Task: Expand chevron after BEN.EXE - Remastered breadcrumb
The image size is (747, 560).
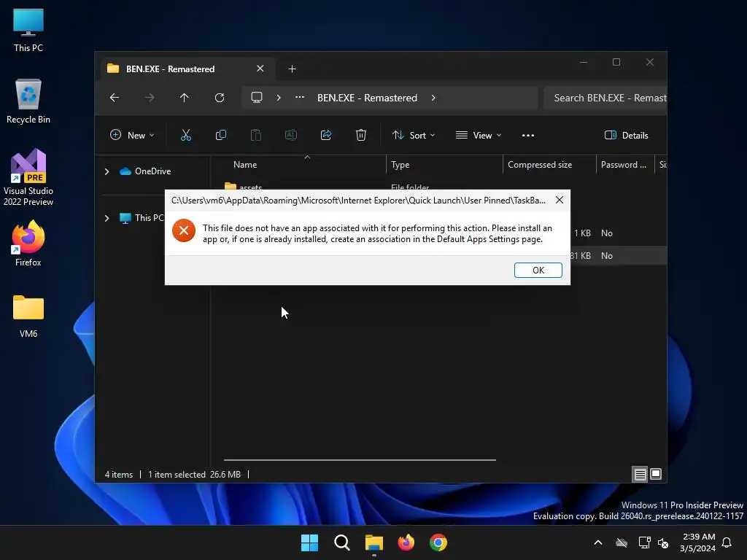Action: click(433, 98)
